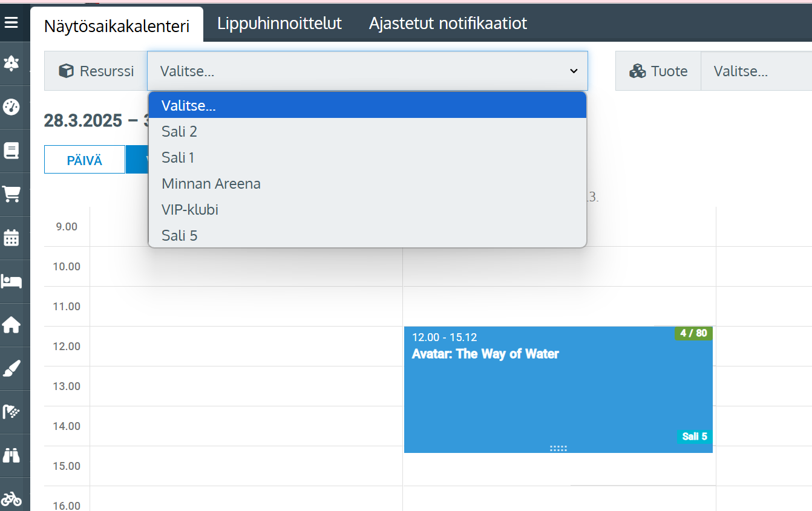Open the shower icon in the sidebar
This screenshot has height=511, width=812.
point(11,412)
